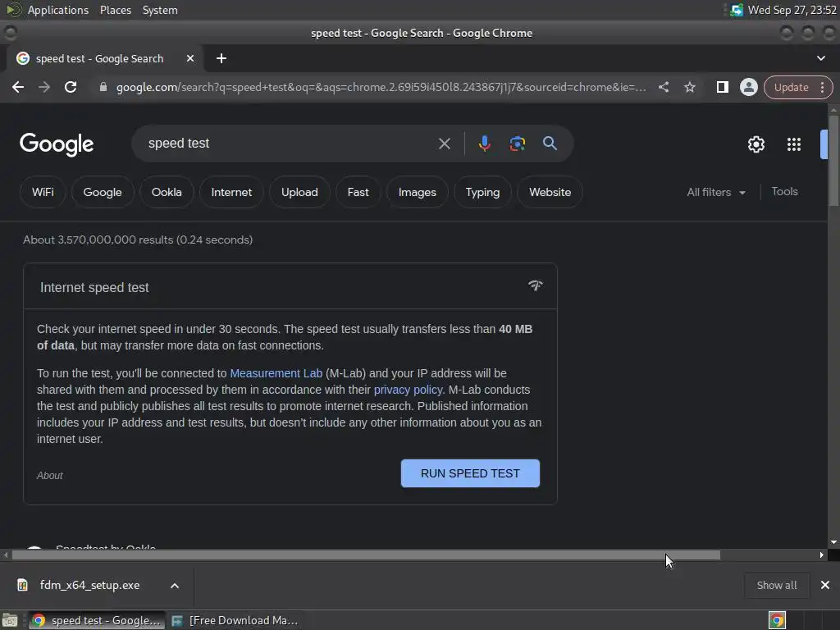Expand the fdm_x64_setup.exe download options
The width and height of the screenshot is (840, 630).
[x=174, y=586]
